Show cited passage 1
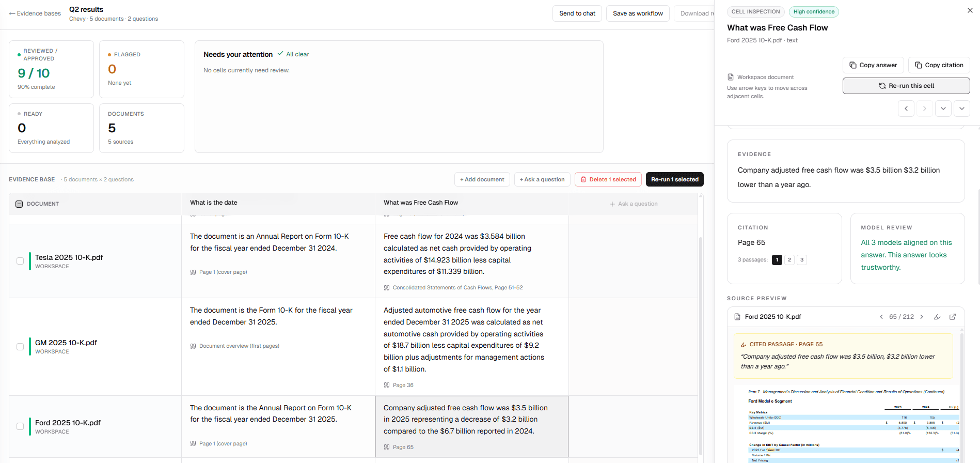 tap(777, 260)
